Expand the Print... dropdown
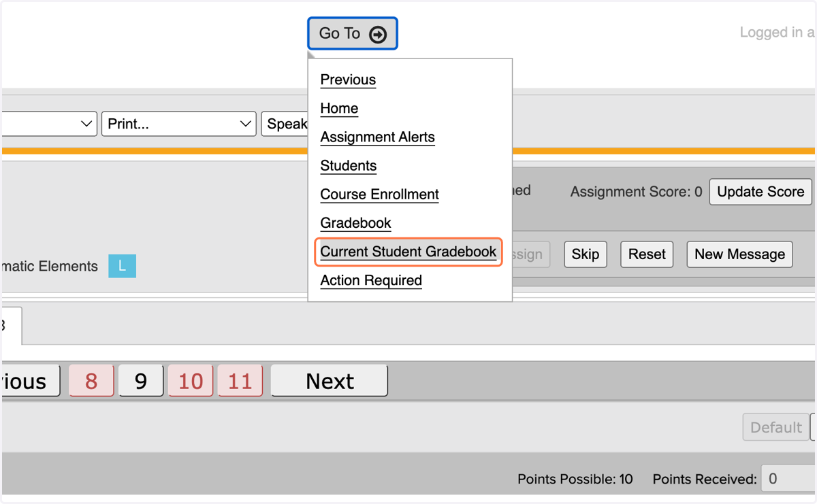The height and width of the screenshot is (504, 817). click(178, 124)
